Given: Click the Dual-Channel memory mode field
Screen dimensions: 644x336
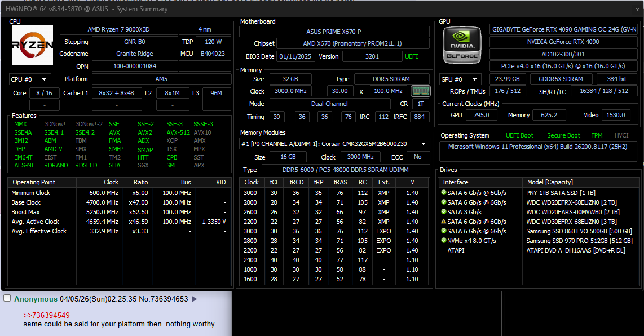Looking at the screenshot, I should (329, 104).
